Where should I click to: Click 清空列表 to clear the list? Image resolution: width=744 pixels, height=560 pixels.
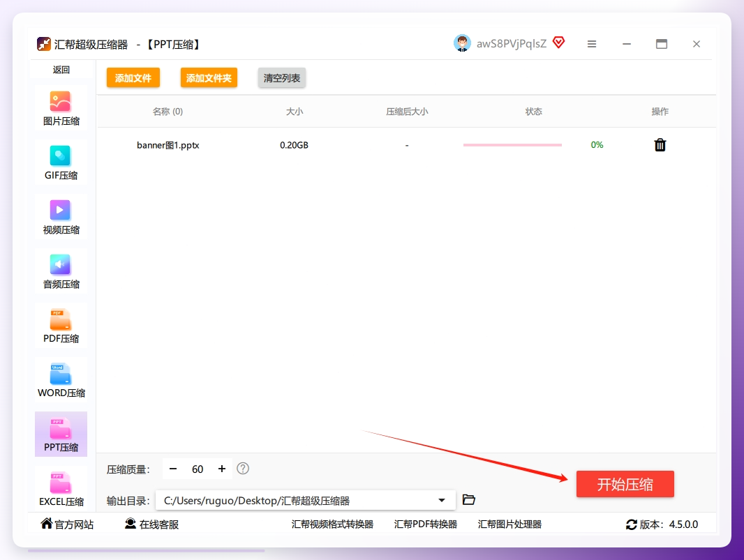coord(282,78)
